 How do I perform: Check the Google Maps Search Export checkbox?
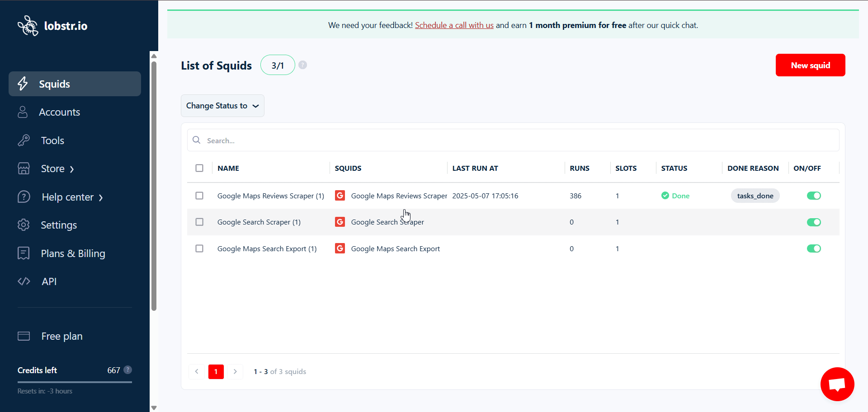[x=199, y=248]
